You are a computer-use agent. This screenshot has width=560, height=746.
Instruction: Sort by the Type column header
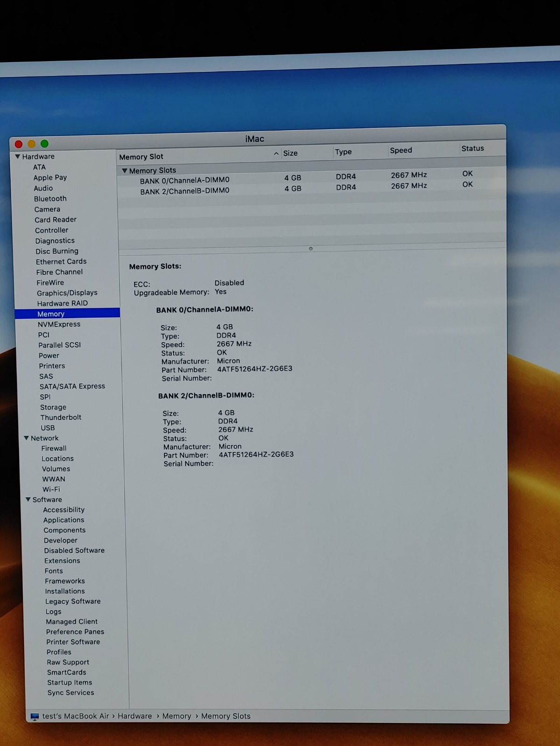(x=343, y=152)
